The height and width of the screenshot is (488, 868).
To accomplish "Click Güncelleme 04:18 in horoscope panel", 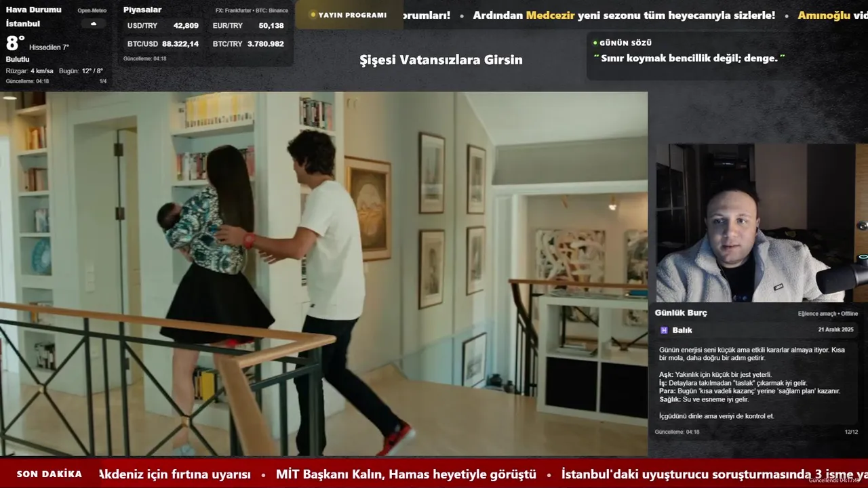I will click(x=677, y=432).
